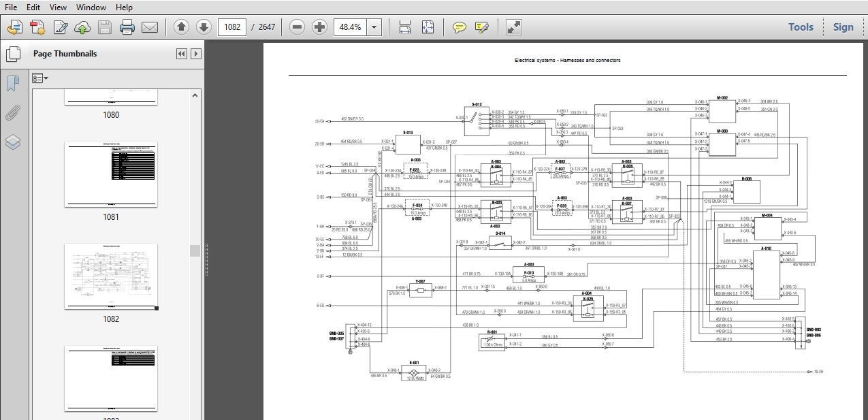
Task: Open the Bookmarks navigation panel
Action: point(13,83)
